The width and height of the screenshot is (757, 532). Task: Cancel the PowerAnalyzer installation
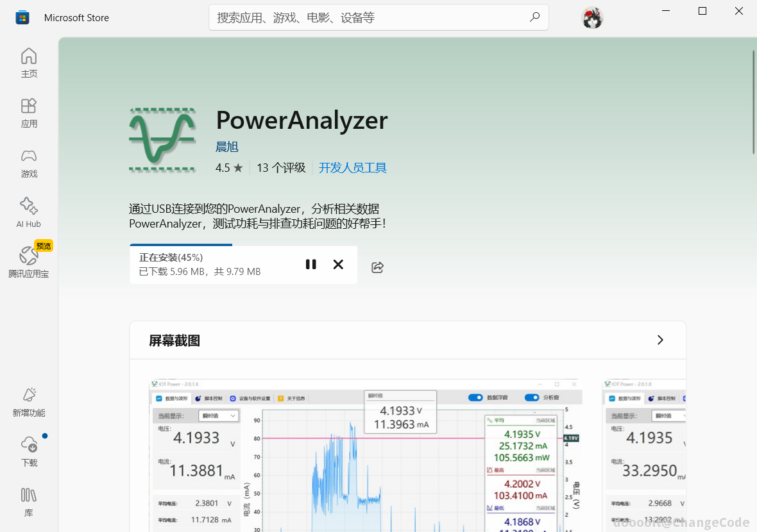[x=339, y=264]
